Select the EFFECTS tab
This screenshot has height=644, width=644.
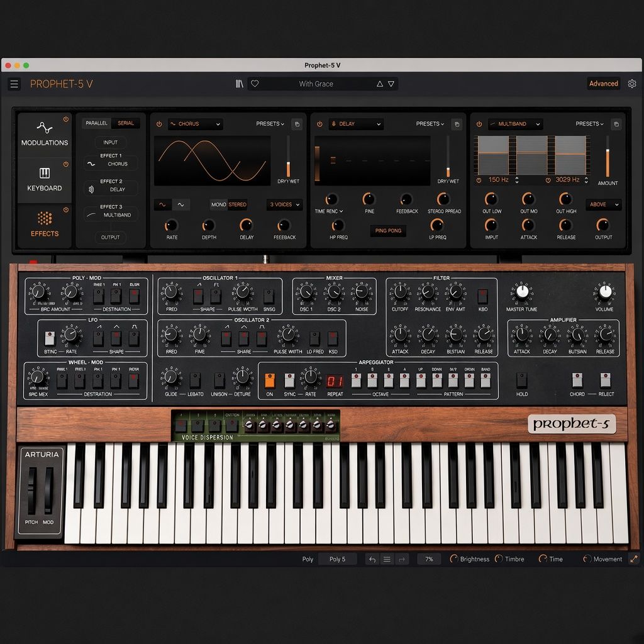[x=45, y=226]
